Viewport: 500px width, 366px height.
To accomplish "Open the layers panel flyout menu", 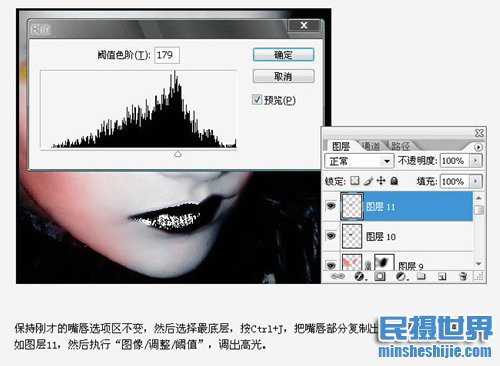I will click(478, 147).
